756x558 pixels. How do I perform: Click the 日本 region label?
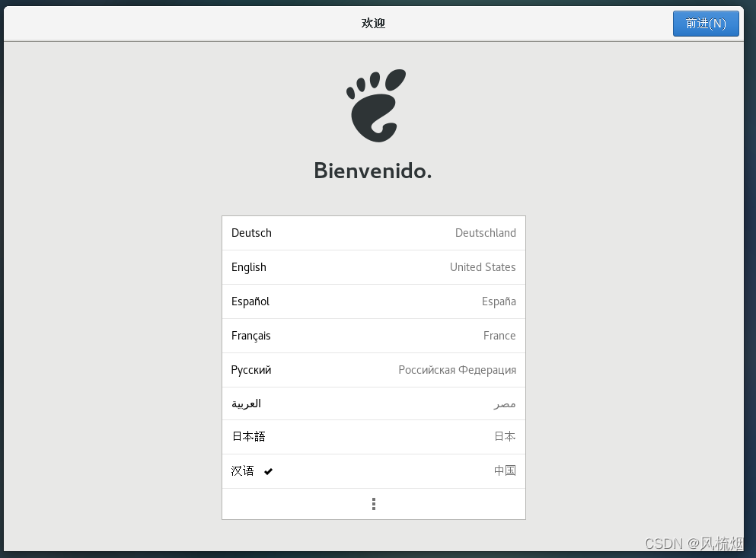(x=505, y=436)
